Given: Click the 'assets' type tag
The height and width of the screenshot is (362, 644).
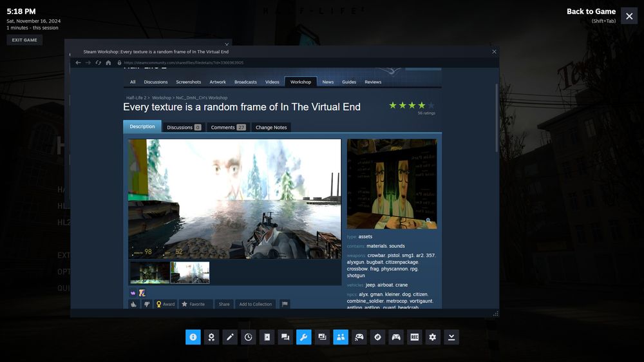Looking at the screenshot, I should (x=365, y=236).
